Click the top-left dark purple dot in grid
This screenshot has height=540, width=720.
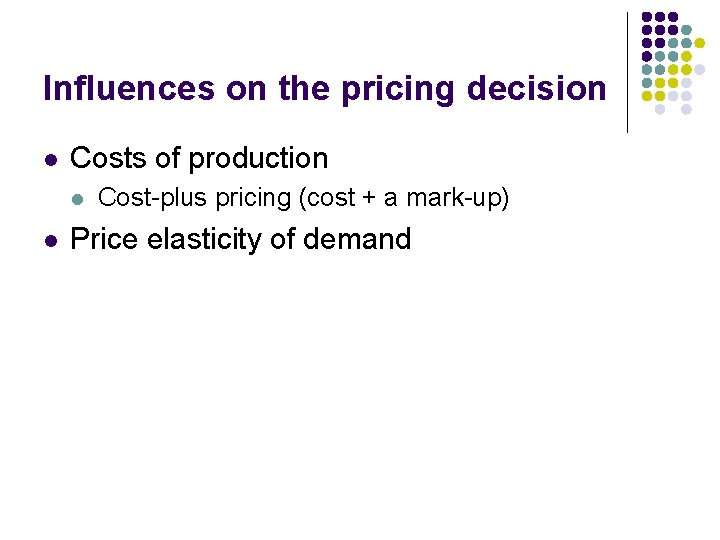point(647,17)
